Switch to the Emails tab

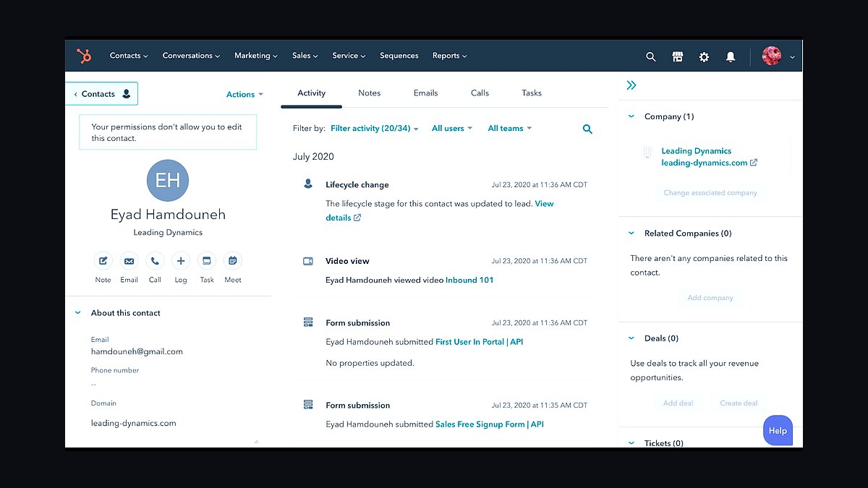(425, 93)
